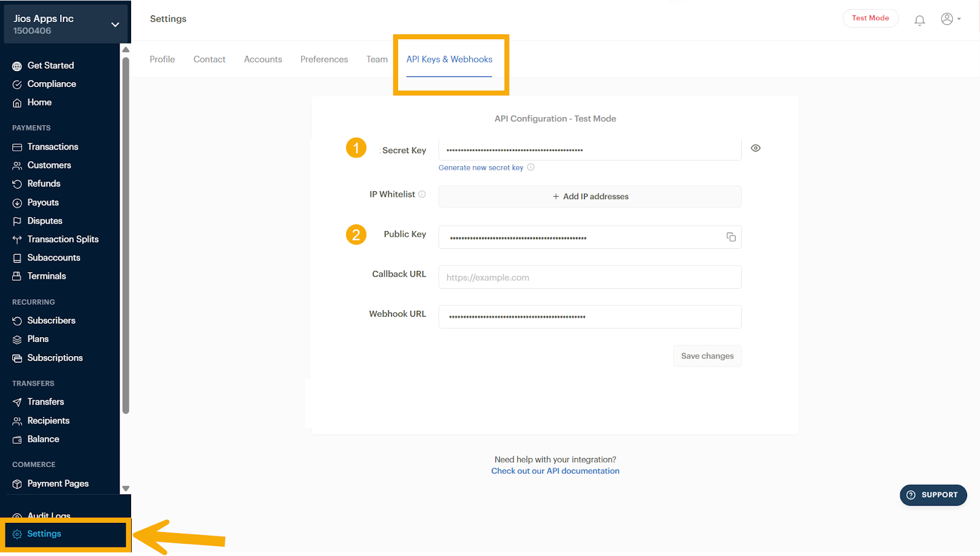Click the Subscribers refresh icon
The image size is (980, 556).
pos(17,321)
